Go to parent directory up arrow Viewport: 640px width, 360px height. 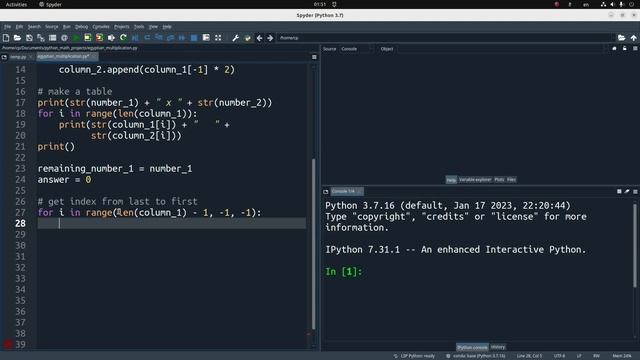[x=633, y=38]
